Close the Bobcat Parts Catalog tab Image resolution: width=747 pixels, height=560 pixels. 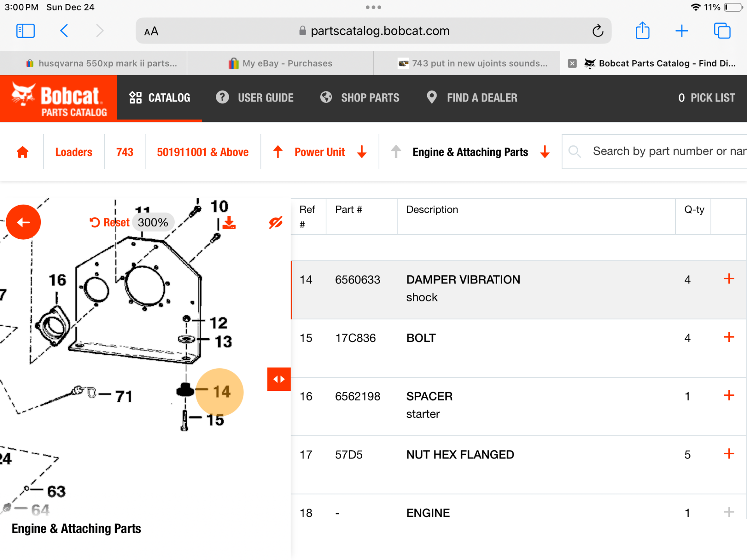pos(572,63)
